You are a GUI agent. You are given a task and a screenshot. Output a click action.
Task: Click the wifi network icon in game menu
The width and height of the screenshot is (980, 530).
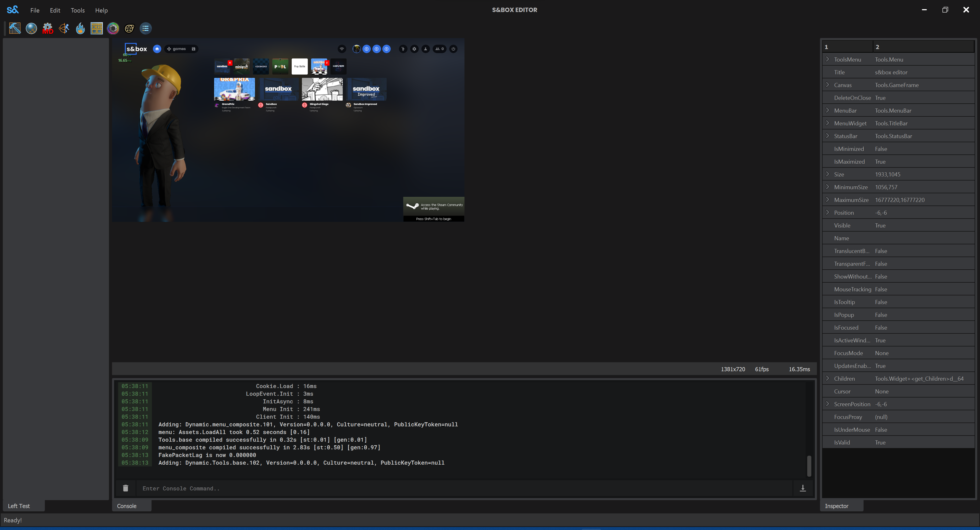click(342, 49)
